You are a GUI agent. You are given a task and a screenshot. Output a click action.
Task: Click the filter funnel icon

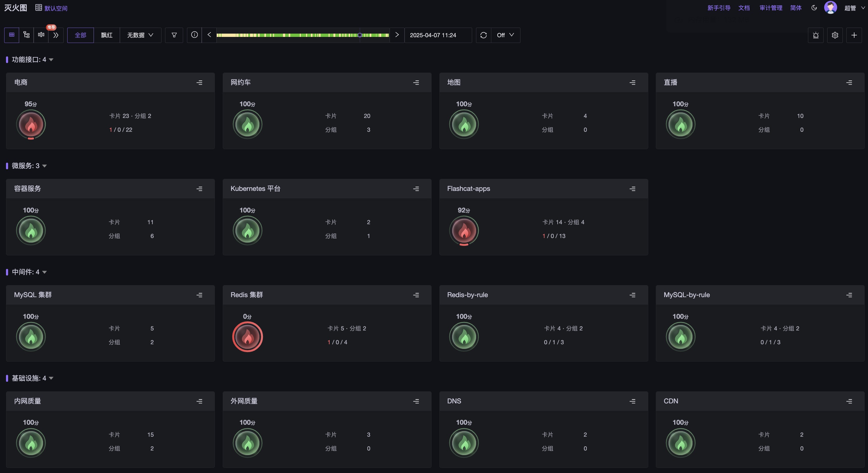[174, 35]
